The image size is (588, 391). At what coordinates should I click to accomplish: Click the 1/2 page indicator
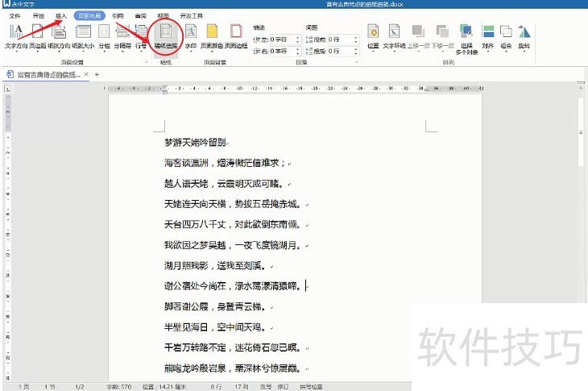[x=80, y=386]
